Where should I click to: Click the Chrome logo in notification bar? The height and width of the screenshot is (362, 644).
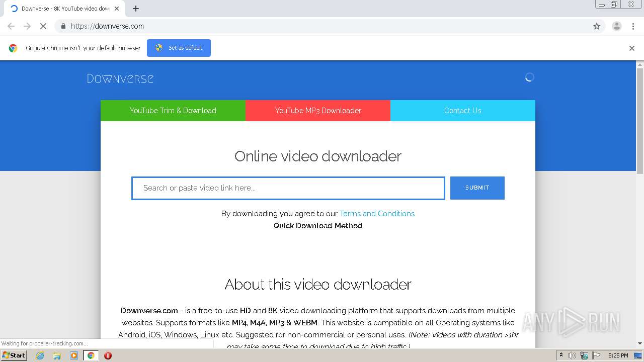pyautogui.click(x=13, y=48)
